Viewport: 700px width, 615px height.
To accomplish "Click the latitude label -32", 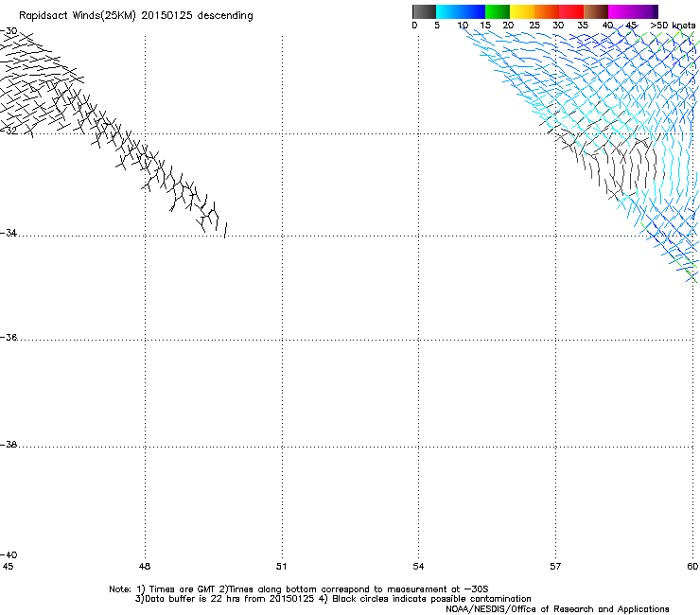I will tap(9, 131).
